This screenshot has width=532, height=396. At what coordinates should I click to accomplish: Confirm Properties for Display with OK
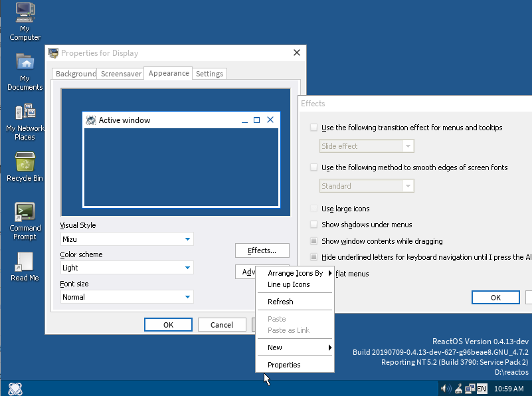click(x=168, y=325)
